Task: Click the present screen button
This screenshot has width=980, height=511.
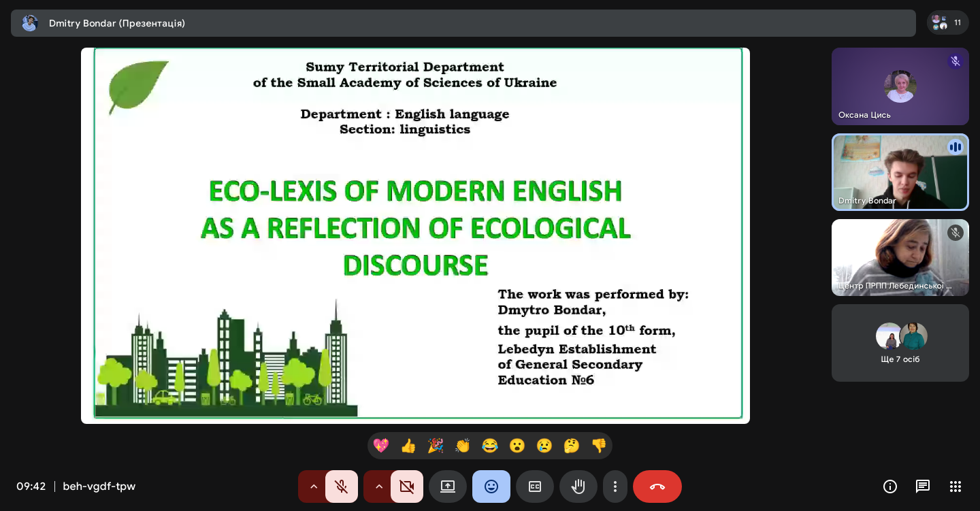Action: tap(448, 487)
